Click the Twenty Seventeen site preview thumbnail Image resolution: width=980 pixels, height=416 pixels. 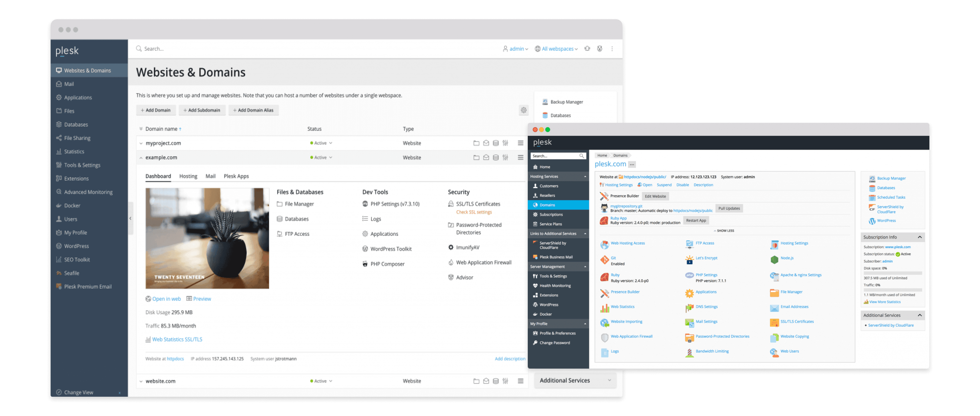207,239
